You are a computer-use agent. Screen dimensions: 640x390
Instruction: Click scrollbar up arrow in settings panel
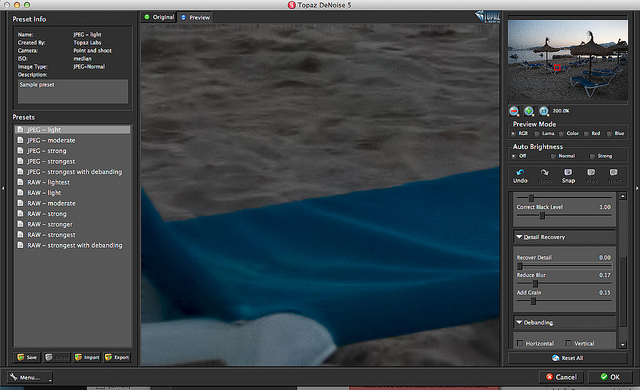(x=622, y=196)
